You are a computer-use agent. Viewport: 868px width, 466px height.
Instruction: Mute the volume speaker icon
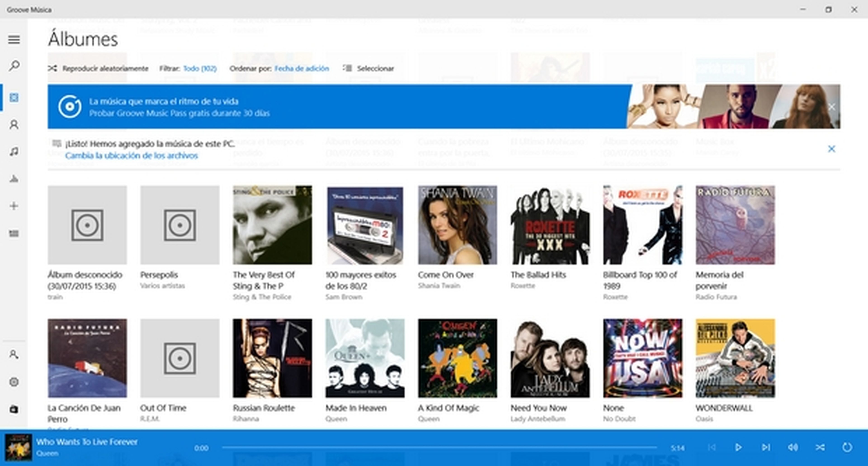[x=793, y=447]
